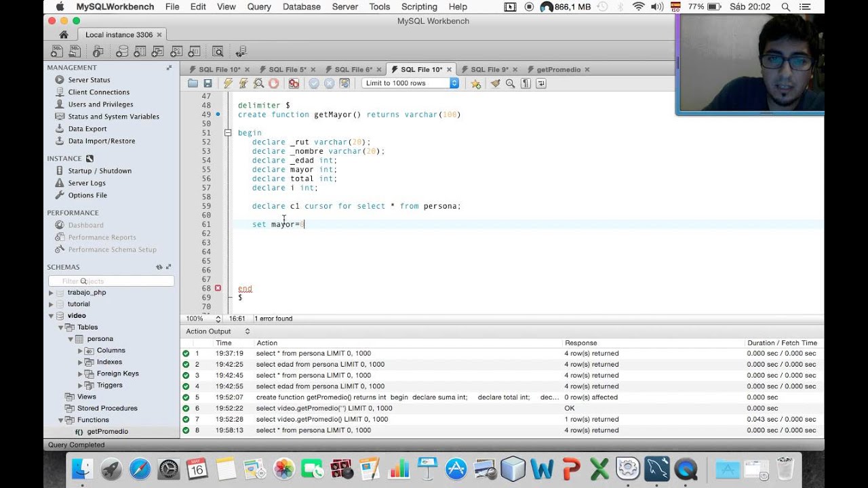Collapse the Functions node

tap(60, 420)
